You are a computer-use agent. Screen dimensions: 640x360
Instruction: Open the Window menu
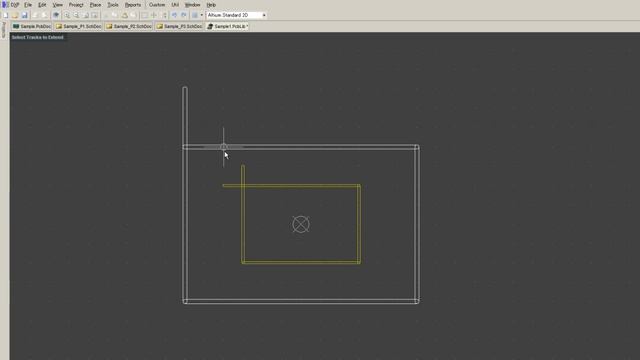(192, 5)
